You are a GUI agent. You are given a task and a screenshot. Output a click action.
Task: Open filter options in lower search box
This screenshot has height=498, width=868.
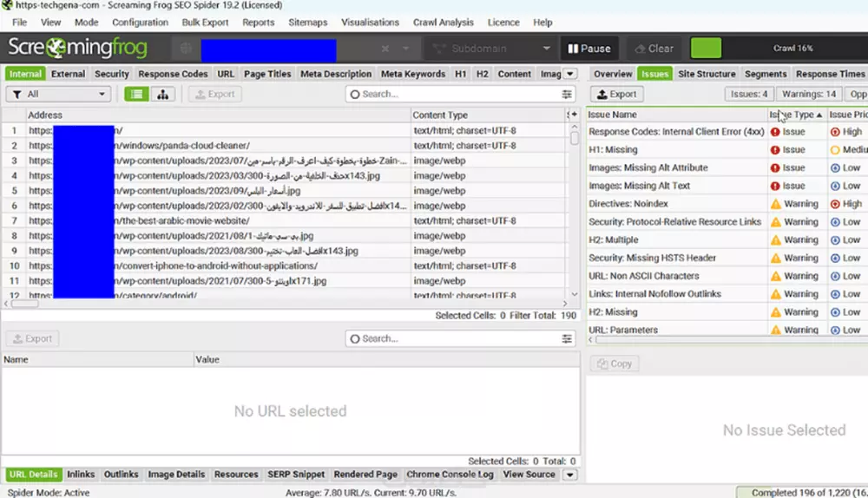tap(567, 338)
